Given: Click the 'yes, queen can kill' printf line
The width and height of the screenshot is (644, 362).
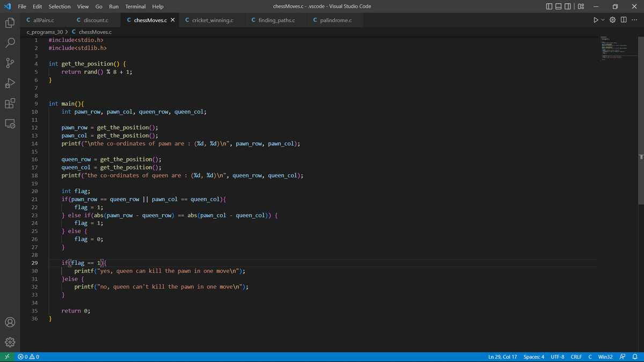Looking at the screenshot, I should pyautogui.click(x=160, y=271).
